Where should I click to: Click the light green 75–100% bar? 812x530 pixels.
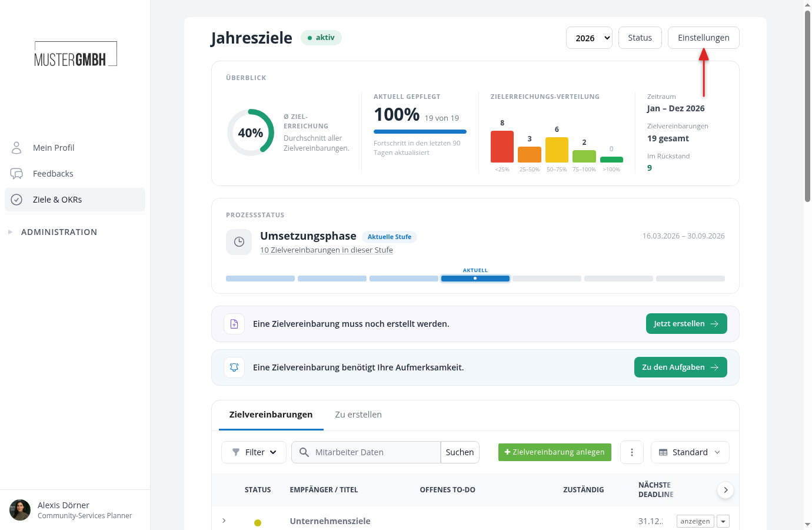click(584, 157)
